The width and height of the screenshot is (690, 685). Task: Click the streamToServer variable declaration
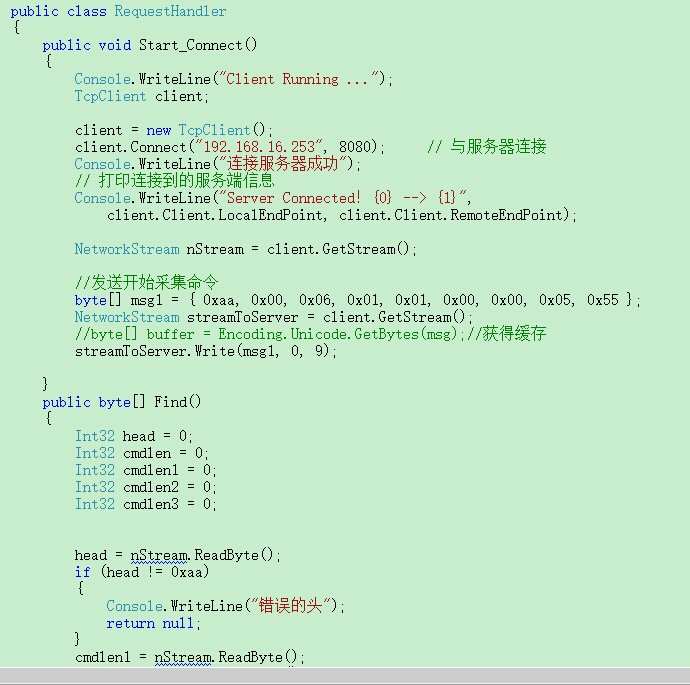[242, 317]
